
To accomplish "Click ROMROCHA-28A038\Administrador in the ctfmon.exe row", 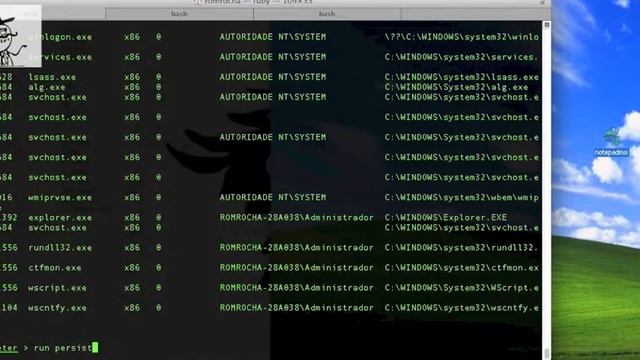I will click(x=296, y=268).
